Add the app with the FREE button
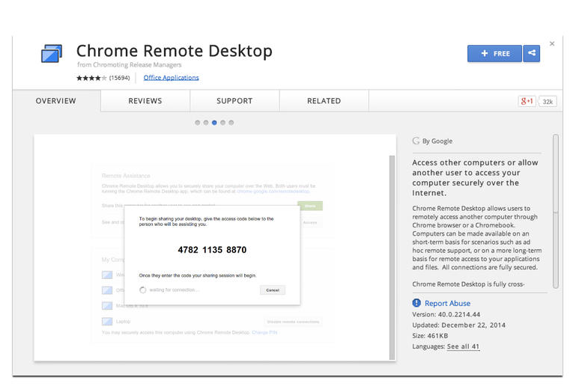The width and height of the screenshot is (576, 392). (494, 54)
